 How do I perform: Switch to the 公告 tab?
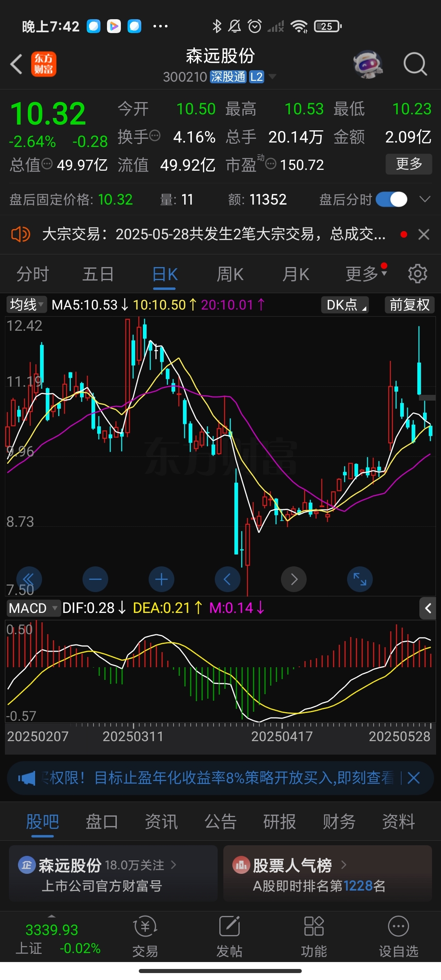220,822
